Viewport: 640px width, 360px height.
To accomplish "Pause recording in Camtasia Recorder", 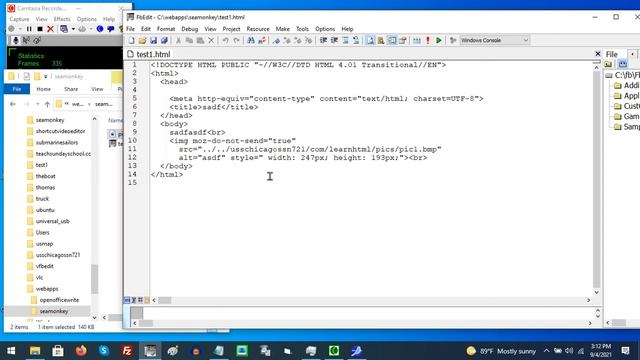I will click(29, 29).
